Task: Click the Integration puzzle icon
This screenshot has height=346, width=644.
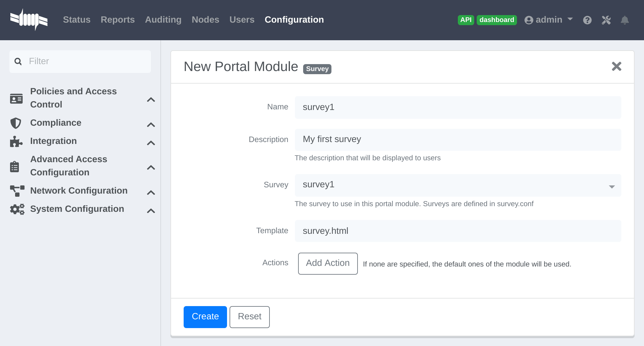Action: (x=16, y=141)
